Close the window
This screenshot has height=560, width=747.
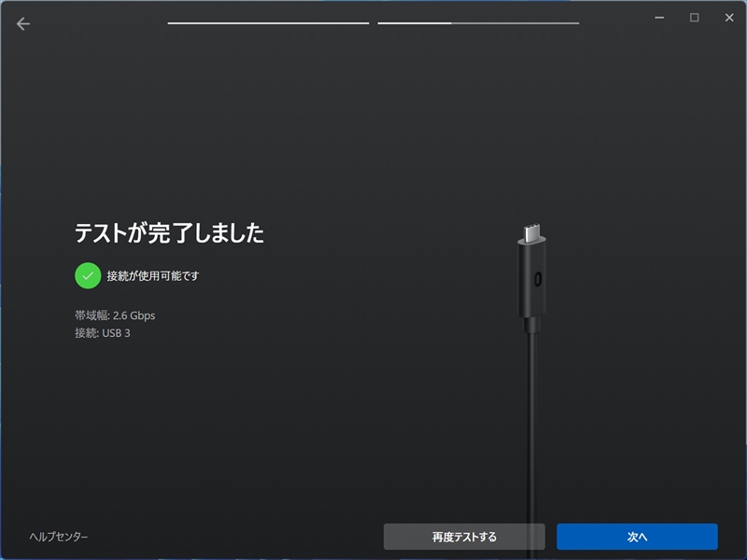[x=729, y=18]
